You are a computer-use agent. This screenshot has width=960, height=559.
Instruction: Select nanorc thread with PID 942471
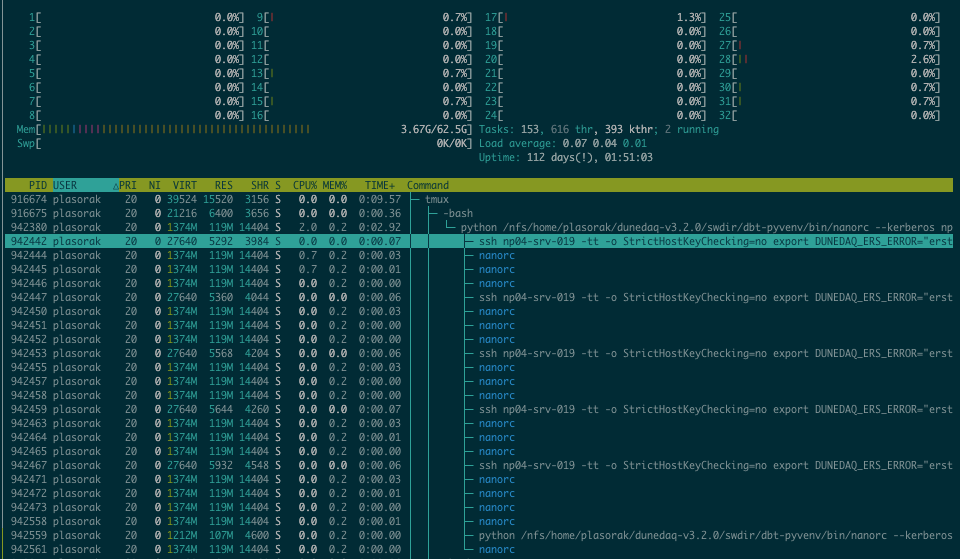pos(479,479)
